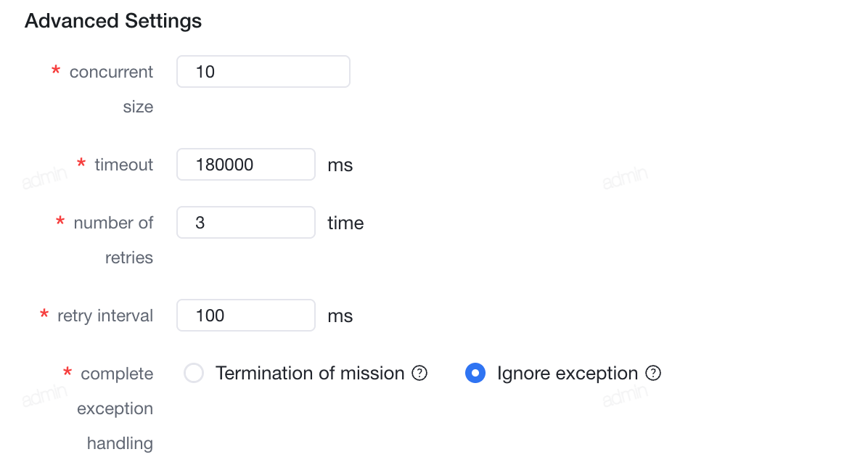Click the Ignore exception label text

point(568,374)
